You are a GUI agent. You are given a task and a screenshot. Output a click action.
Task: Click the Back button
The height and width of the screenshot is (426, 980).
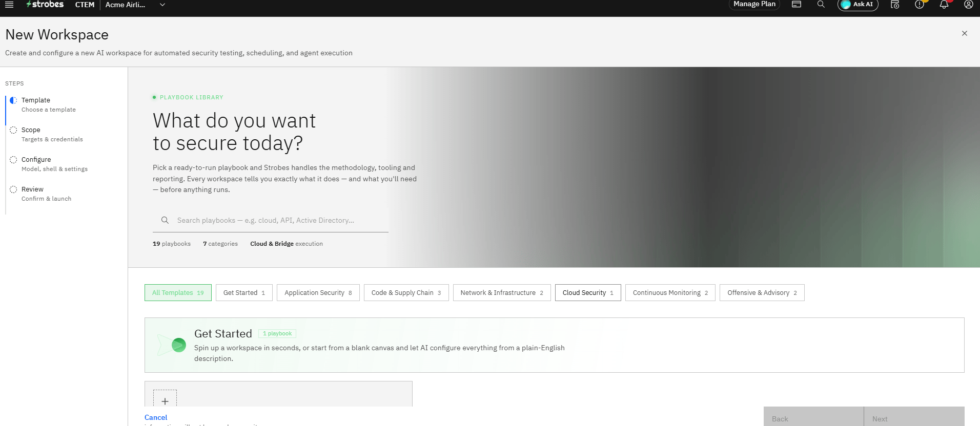(814, 417)
